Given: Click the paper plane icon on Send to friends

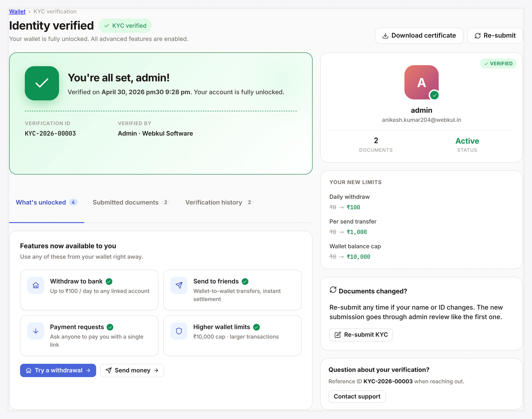Looking at the screenshot, I should 179,285.
